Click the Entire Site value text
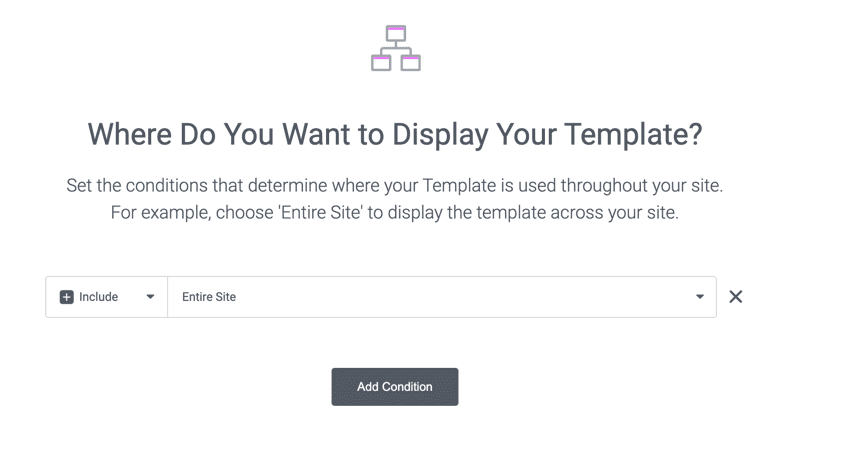 209,297
